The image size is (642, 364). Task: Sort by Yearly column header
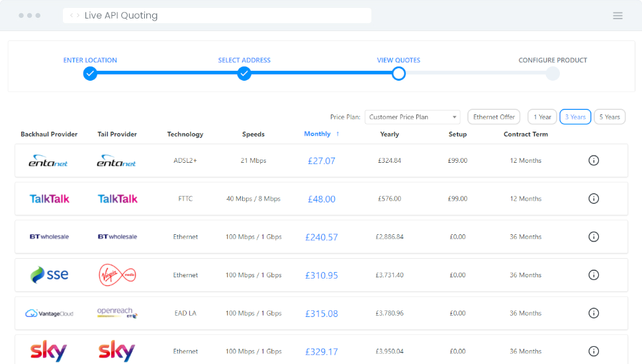tap(389, 134)
